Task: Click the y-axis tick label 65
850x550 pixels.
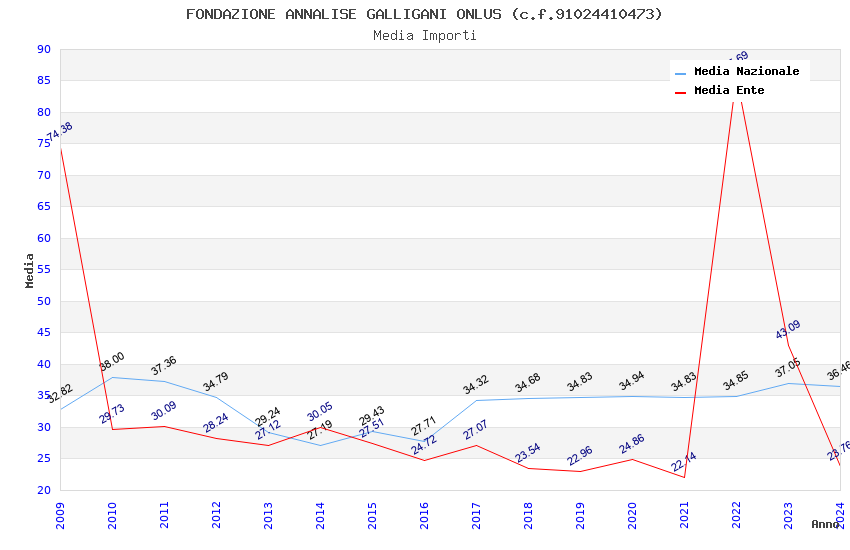Action: [44, 206]
